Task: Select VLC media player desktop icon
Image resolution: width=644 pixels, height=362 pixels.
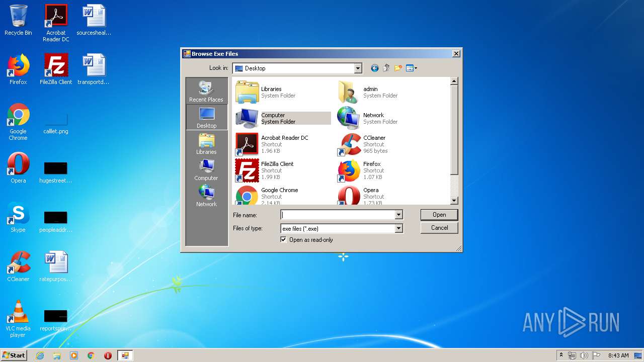Action: 18,319
